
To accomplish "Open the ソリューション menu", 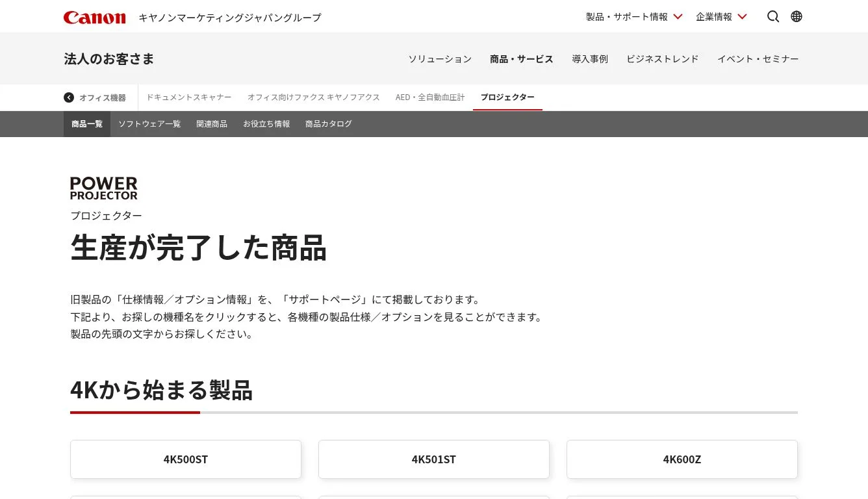I will pos(440,59).
